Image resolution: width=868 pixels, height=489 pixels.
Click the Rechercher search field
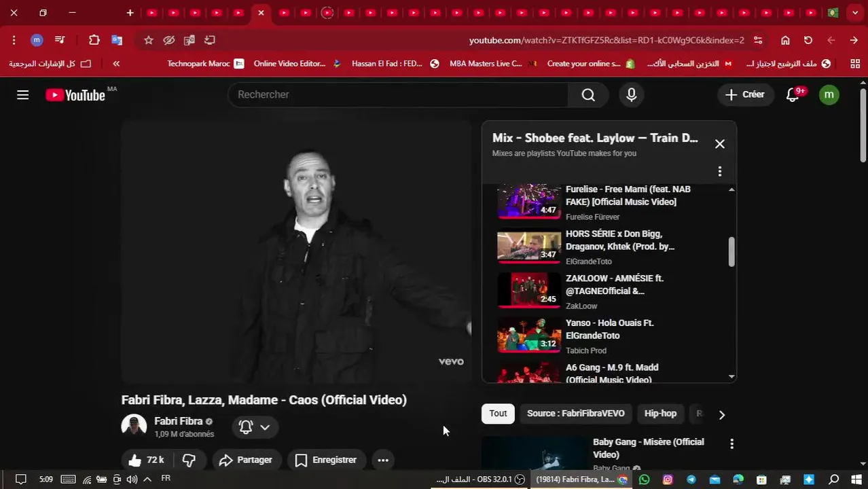(398, 94)
